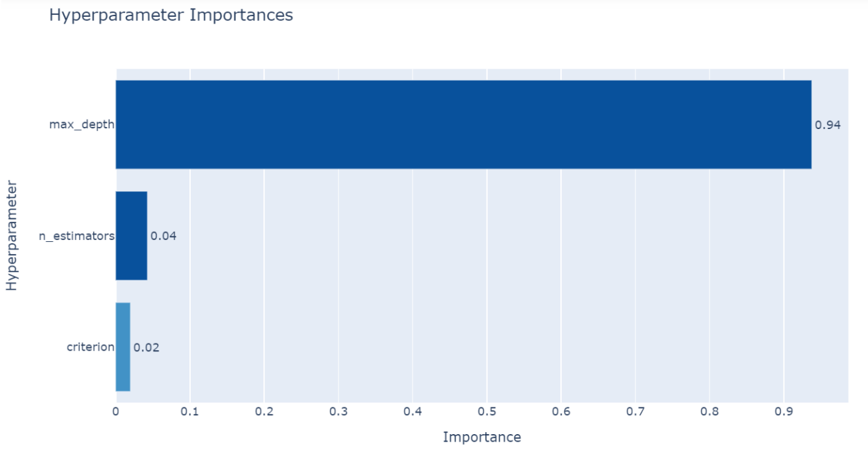868x461 pixels.
Task: Select the max_depth axis label
Action: 81,125
